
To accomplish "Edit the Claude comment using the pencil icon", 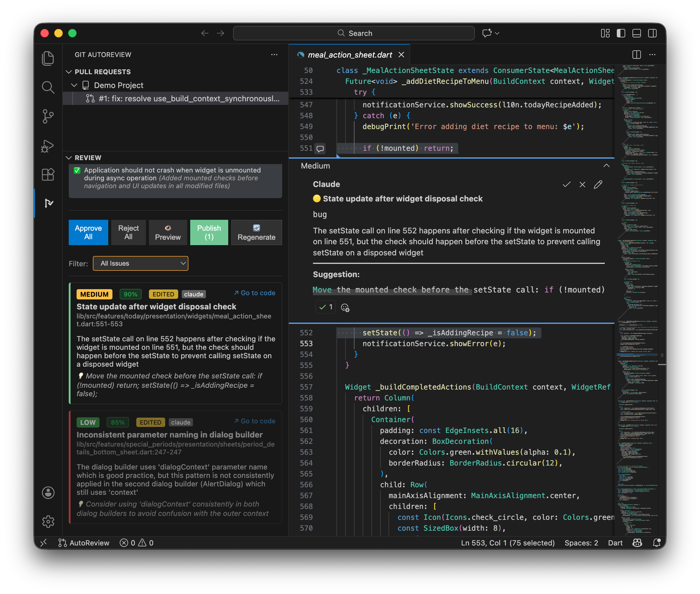I will [598, 185].
